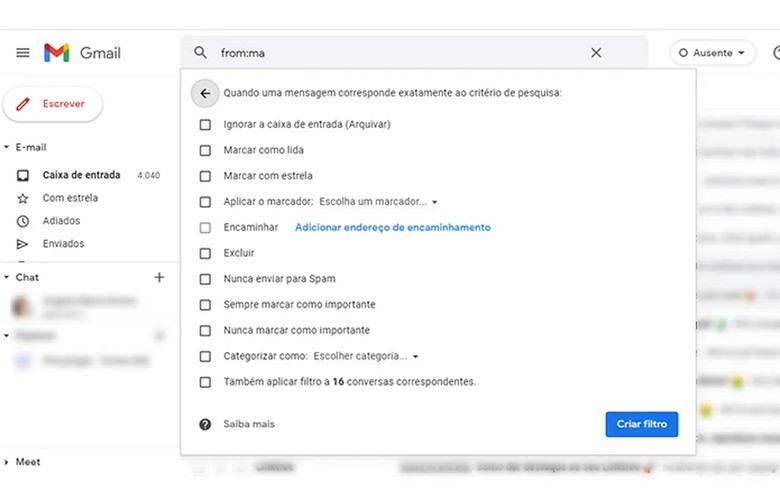This screenshot has width=780, height=500.
Task: Click the Saiba mais help icon
Action: (205, 424)
